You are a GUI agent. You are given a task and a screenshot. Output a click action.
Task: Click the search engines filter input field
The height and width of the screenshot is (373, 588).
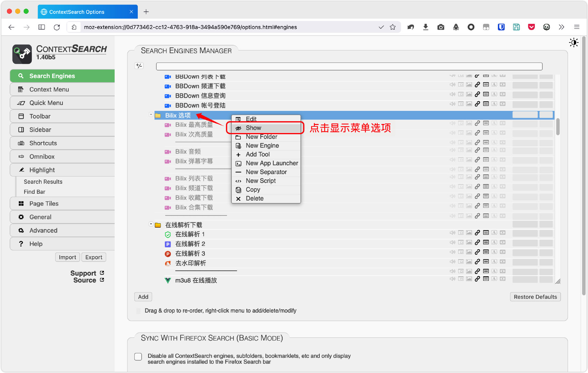pos(349,66)
